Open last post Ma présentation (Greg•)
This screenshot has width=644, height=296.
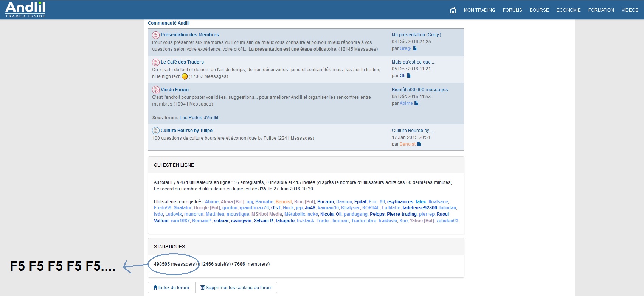(416, 35)
